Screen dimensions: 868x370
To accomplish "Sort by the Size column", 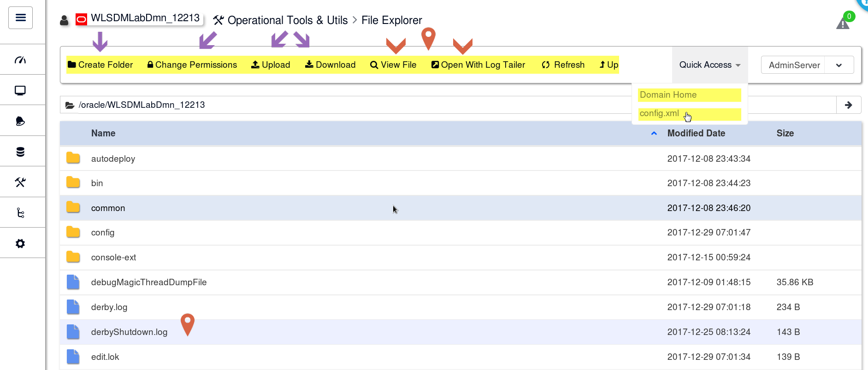I will point(785,133).
